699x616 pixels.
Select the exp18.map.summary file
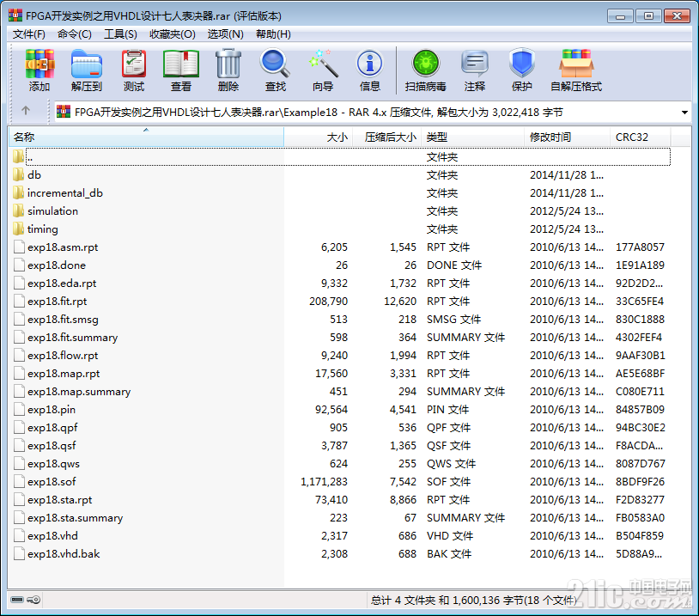tap(79, 392)
